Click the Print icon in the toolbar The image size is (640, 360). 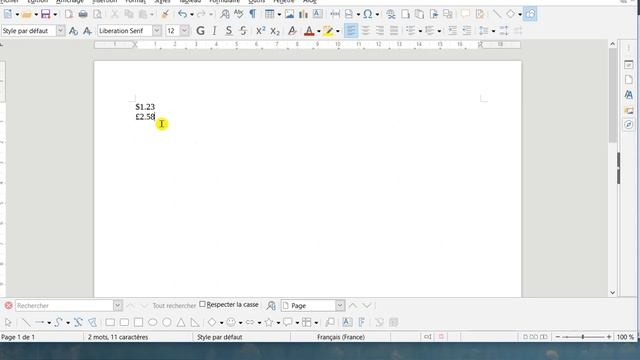(83, 14)
